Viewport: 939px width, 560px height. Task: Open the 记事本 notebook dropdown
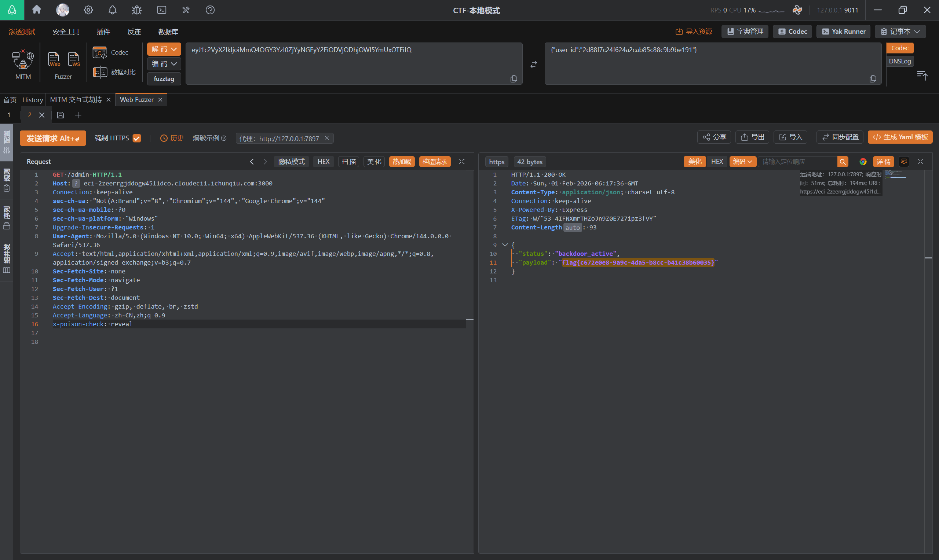coord(900,31)
